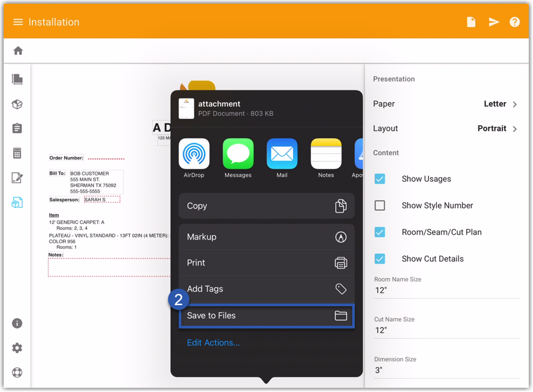The height and width of the screenshot is (392, 533).
Task: Go to Home icon
Action: (x=18, y=50)
